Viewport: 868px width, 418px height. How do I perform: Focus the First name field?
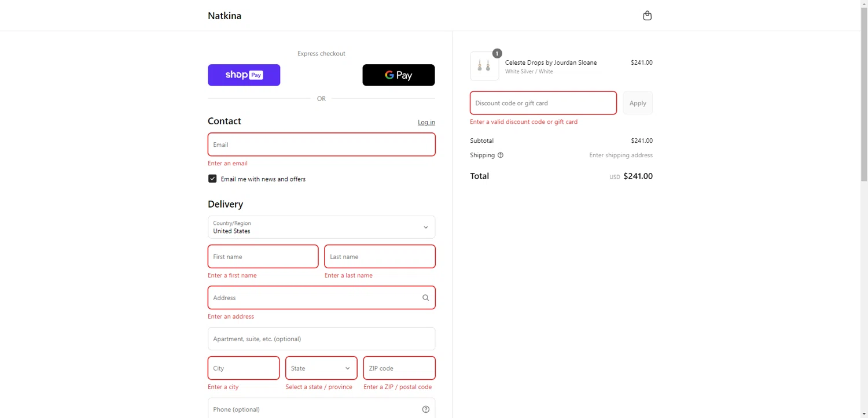pos(263,257)
